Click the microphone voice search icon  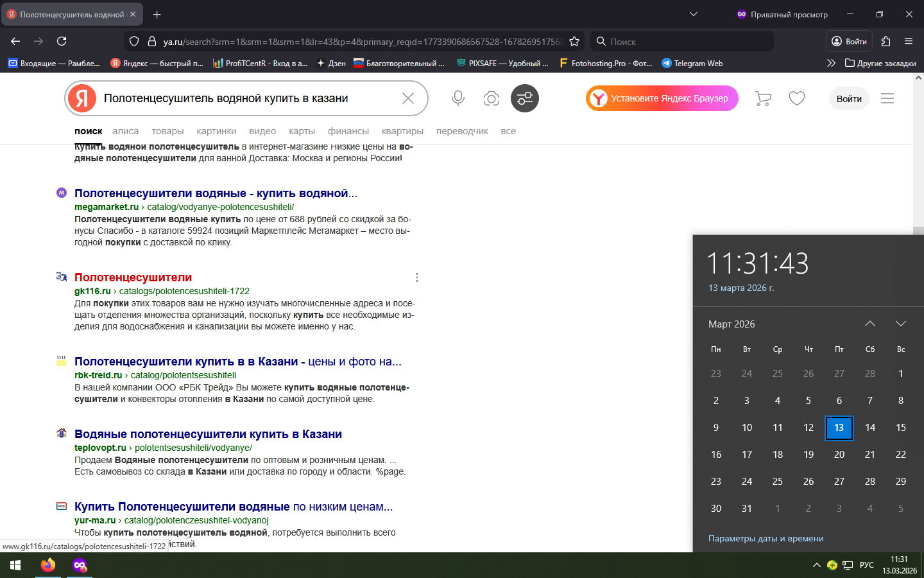coord(458,98)
